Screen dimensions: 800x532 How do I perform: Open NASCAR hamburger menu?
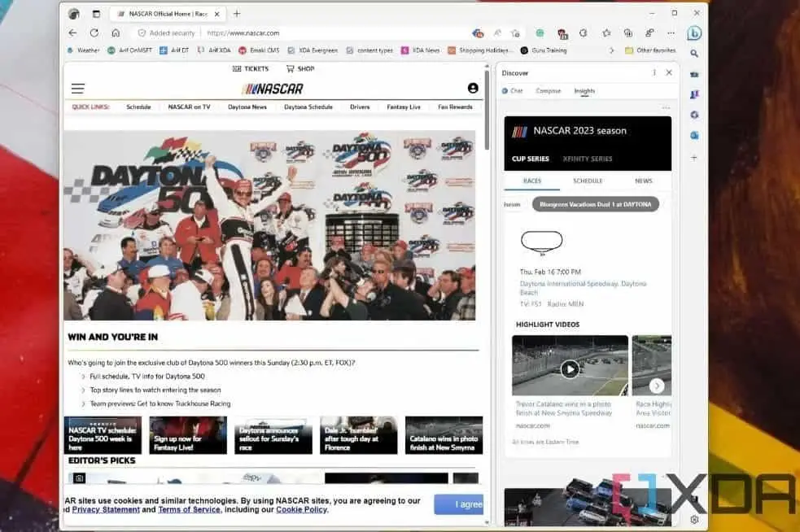pyautogui.click(x=77, y=89)
